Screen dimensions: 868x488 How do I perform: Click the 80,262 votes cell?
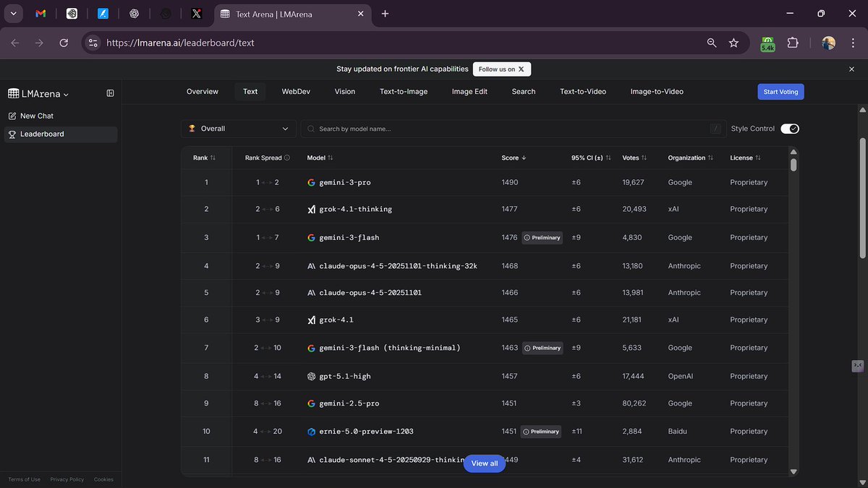click(x=634, y=403)
